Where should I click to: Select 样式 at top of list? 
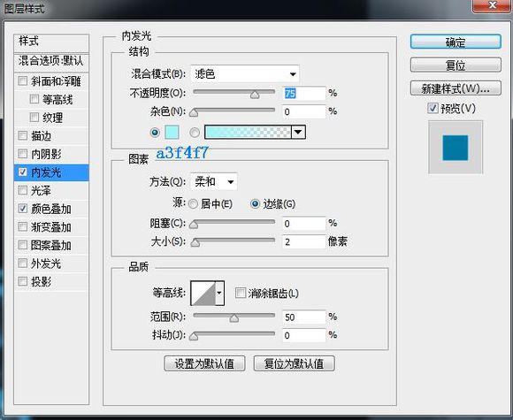(51, 42)
